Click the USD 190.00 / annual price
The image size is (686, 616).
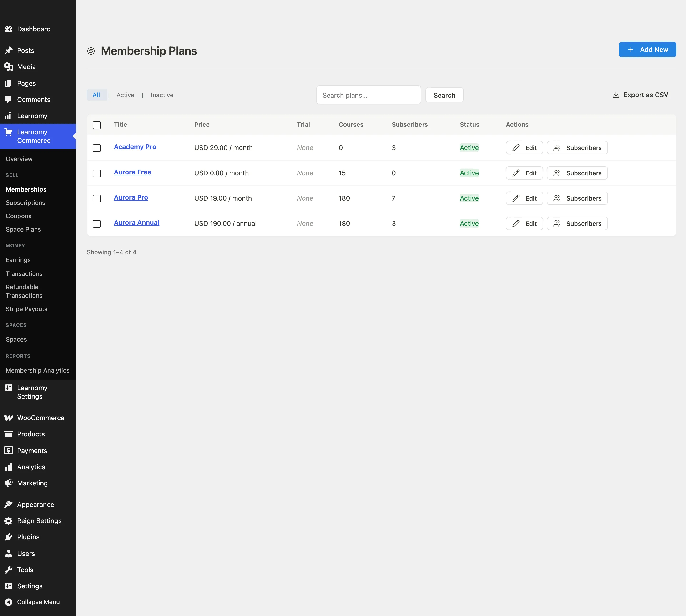tap(225, 224)
